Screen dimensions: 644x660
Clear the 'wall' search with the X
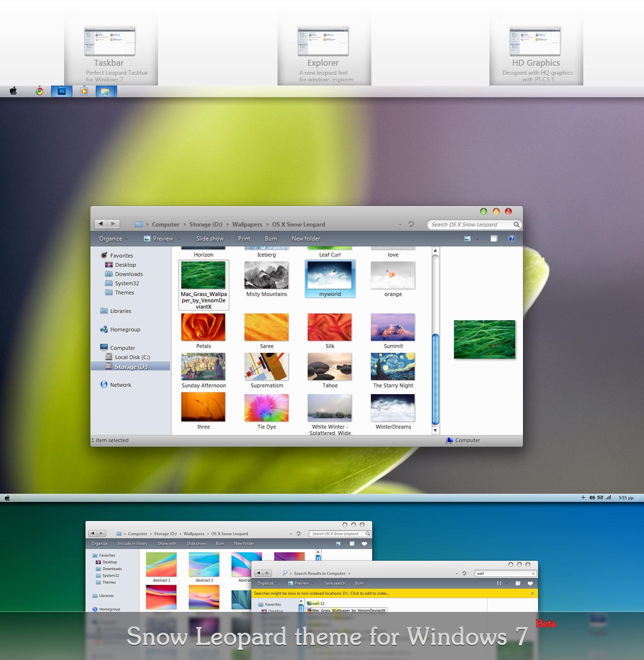click(x=533, y=573)
